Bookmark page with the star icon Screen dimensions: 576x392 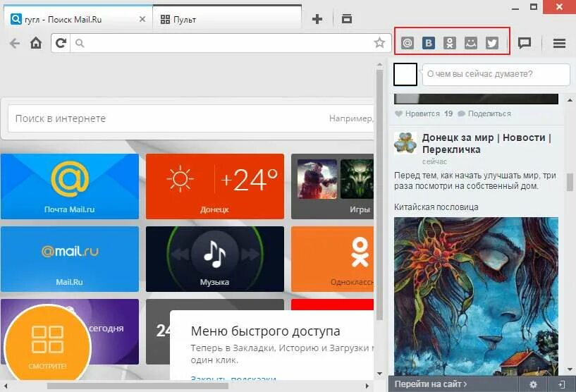[379, 43]
